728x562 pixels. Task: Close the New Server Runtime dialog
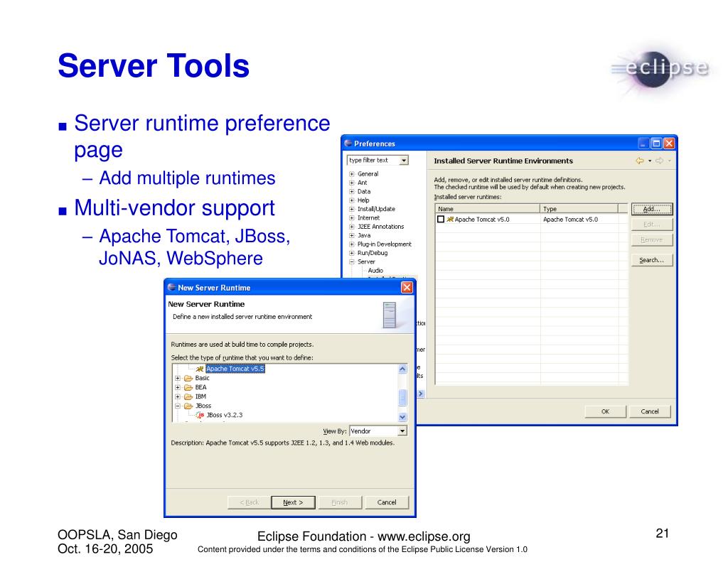pos(407,288)
